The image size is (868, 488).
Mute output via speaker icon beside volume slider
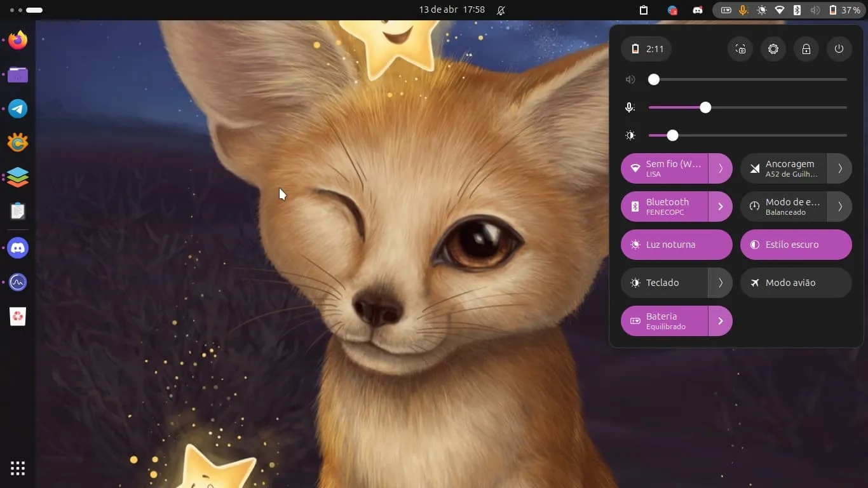click(x=630, y=79)
